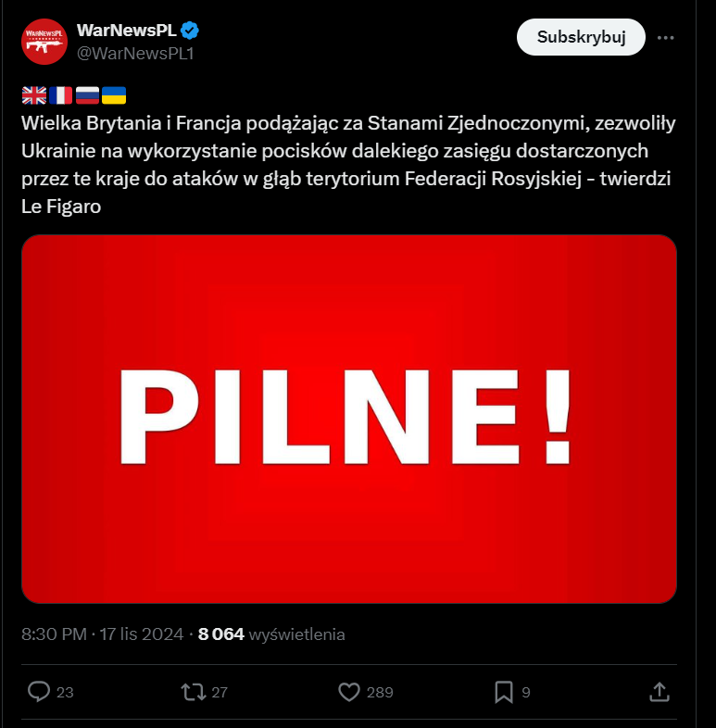Open the WarNewsPL display name link
Image resolution: width=716 pixels, height=728 pixels.
127,31
